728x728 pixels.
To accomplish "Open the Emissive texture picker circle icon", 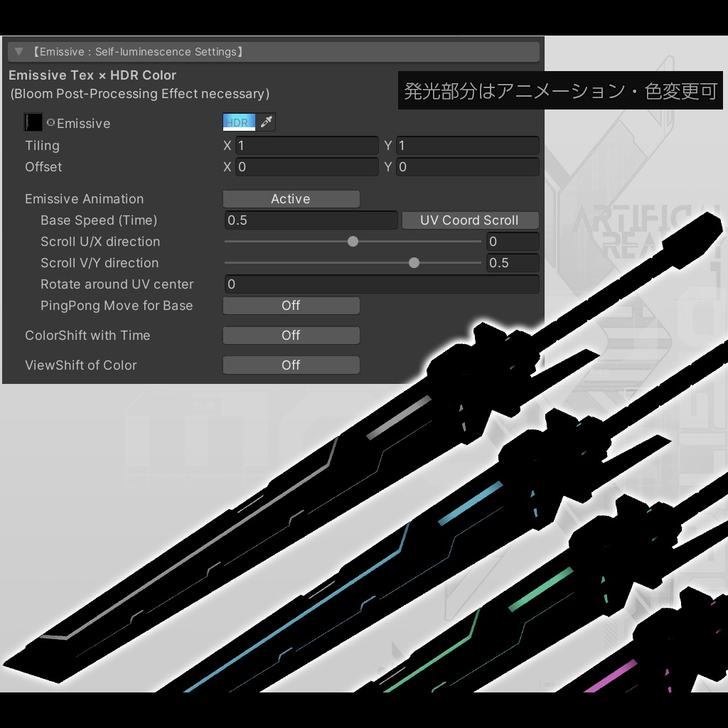I will (50, 122).
